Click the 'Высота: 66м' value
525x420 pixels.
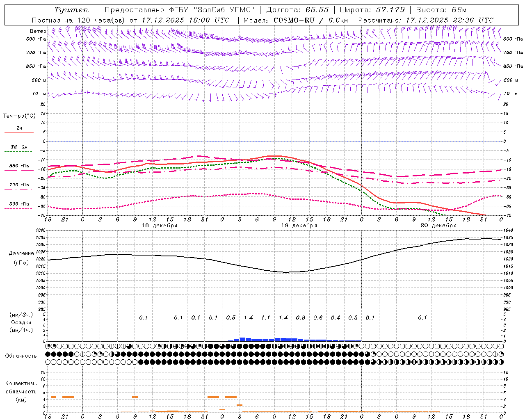(x=441, y=10)
